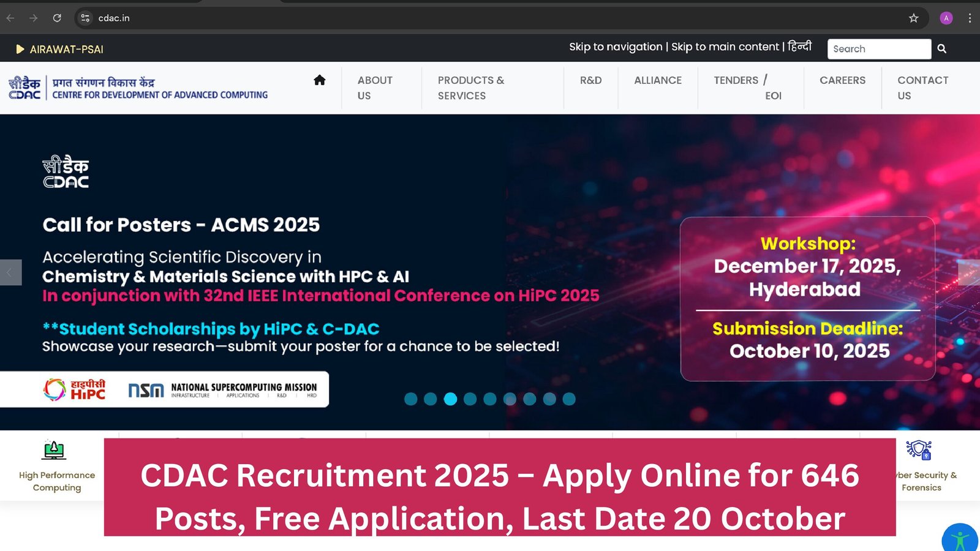The image size is (980, 551).
Task: View site information icon beside the URL
Action: point(86,18)
